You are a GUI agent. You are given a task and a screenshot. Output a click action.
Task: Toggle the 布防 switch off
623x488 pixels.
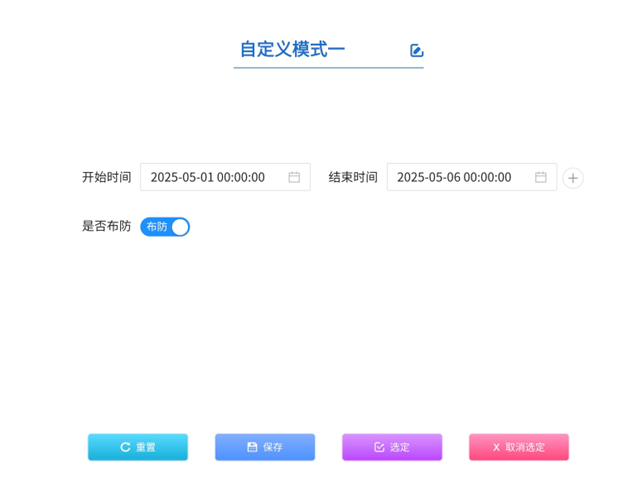(x=165, y=227)
